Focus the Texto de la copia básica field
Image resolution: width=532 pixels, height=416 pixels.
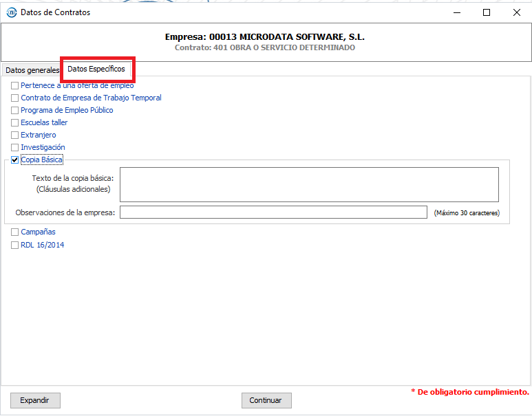click(x=309, y=184)
